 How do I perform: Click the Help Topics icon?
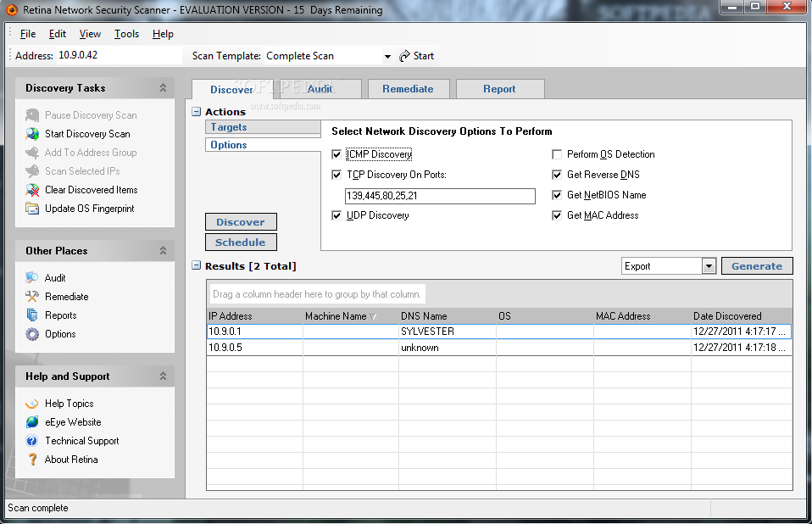[32, 404]
